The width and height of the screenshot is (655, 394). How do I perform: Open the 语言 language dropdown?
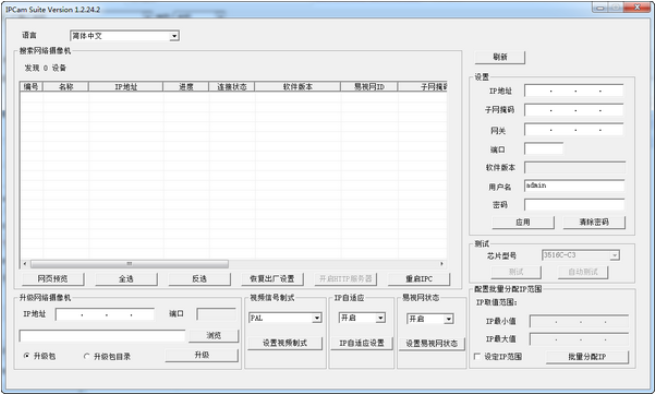(124, 36)
